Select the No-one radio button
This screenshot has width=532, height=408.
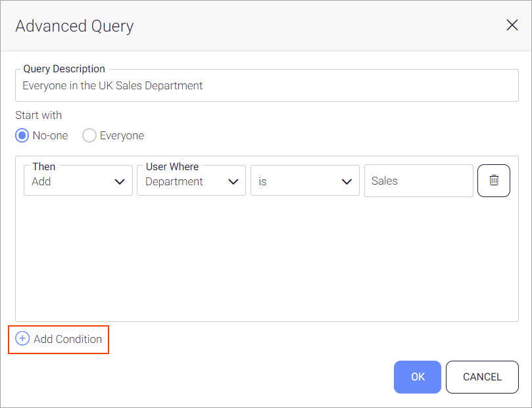(22, 135)
